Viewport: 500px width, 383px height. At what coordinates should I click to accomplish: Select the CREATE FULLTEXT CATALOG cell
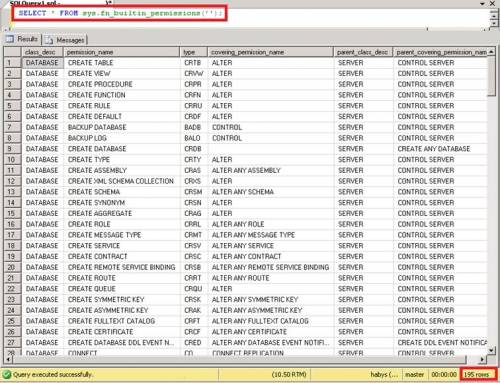(x=122, y=321)
